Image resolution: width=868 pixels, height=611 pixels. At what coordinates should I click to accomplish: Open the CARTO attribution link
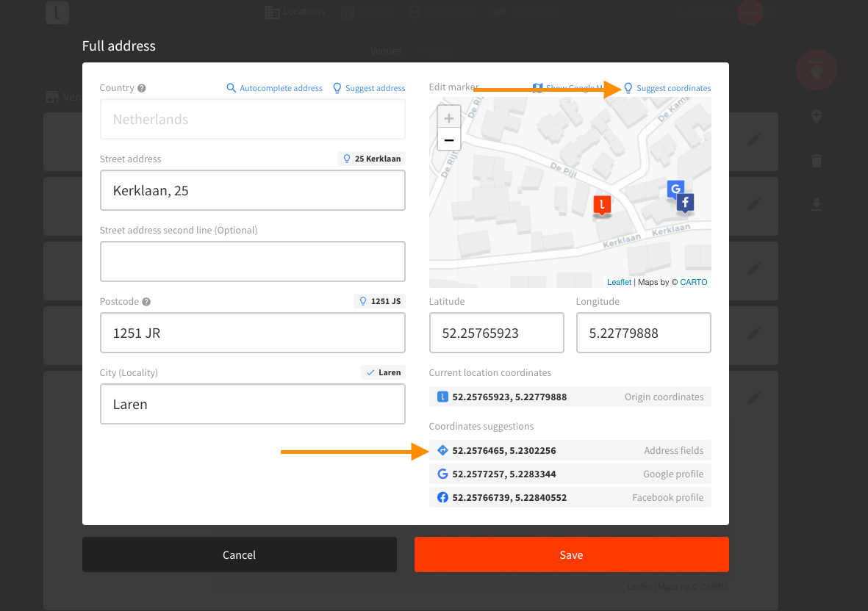point(694,282)
